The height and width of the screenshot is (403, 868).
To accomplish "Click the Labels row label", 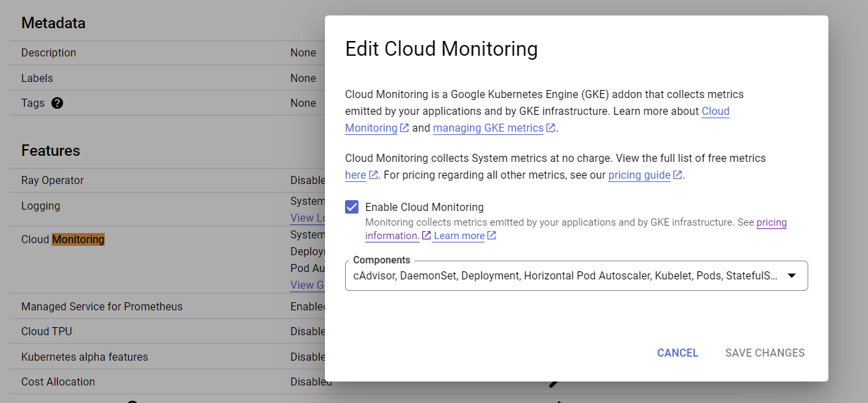I will click(37, 78).
